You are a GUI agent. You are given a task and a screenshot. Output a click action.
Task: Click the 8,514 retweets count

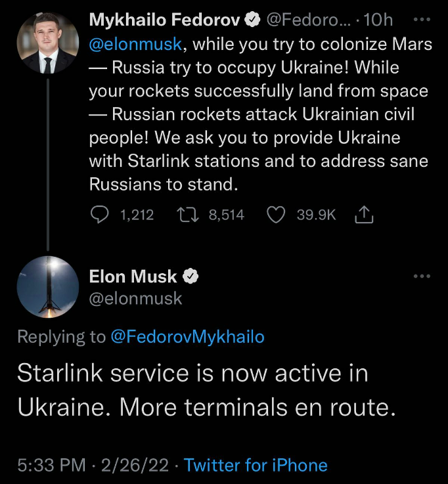coord(227,215)
